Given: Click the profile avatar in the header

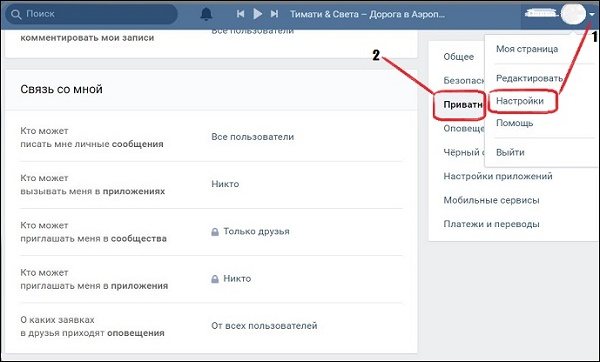Looking at the screenshot, I should [573, 14].
